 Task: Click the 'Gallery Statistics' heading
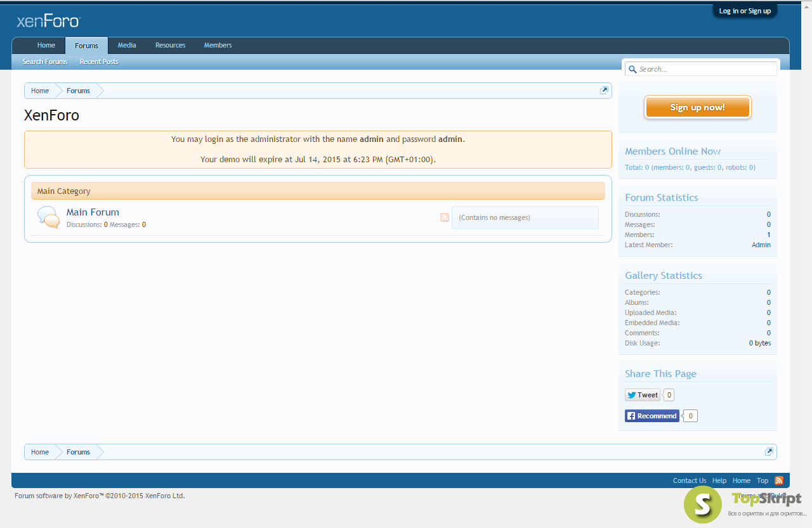[664, 275]
